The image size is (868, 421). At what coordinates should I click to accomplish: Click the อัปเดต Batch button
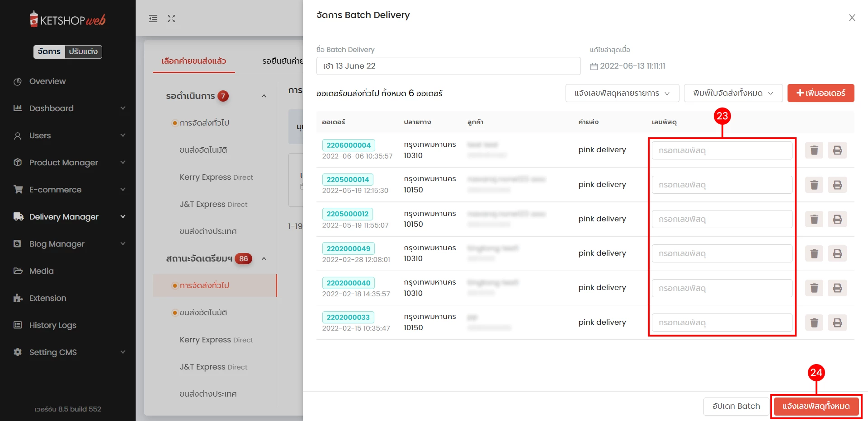[736, 406]
